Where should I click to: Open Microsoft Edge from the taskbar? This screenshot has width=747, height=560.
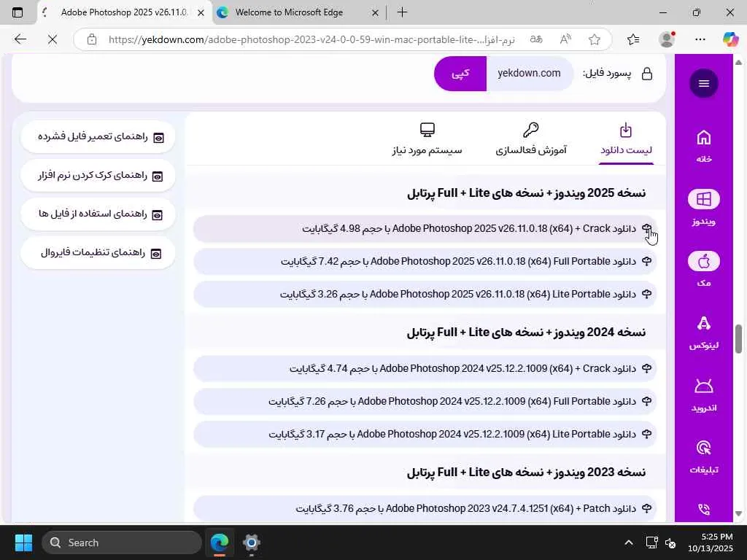[220, 542]
